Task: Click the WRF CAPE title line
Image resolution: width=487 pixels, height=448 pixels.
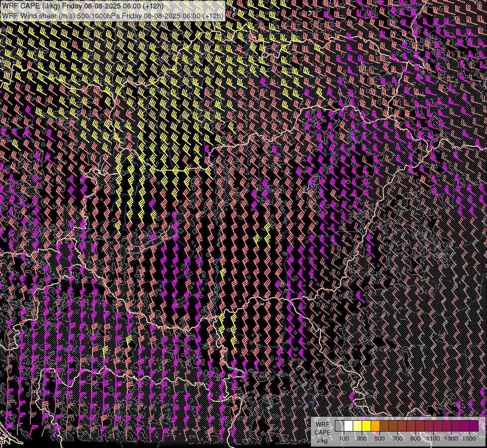Action: click(x=83, y=6)
